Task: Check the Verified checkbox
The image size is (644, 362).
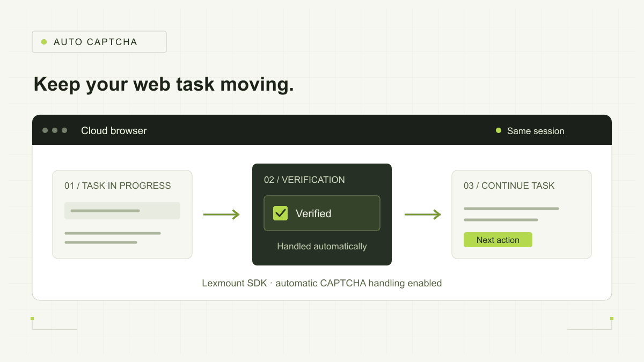Action: point(281,213)
